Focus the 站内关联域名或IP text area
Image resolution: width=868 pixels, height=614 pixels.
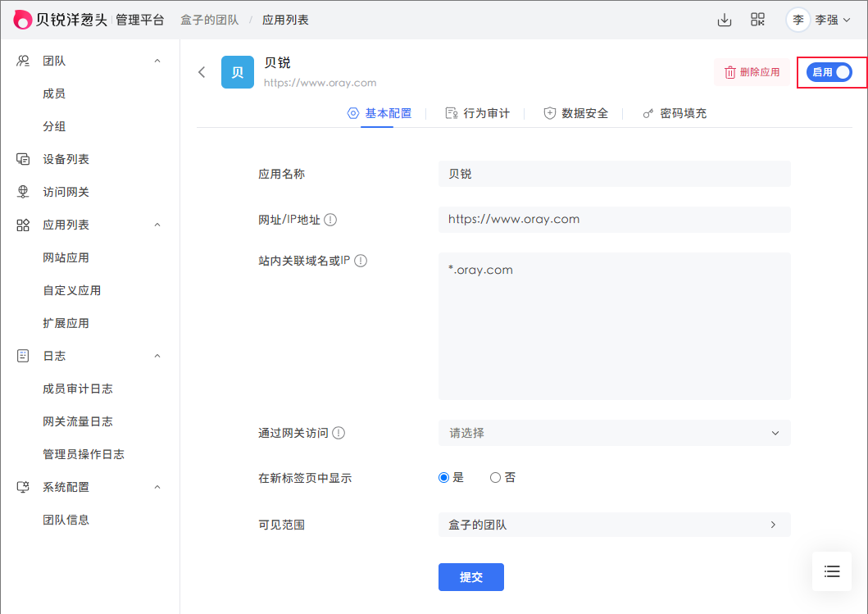click(x=614, y=326)
